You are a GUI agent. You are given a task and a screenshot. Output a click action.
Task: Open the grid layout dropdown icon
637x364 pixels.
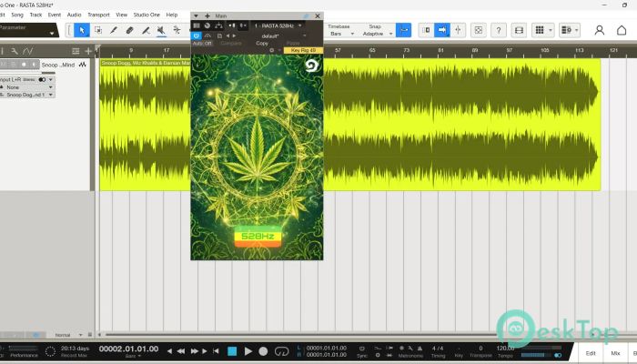click(x=542, y=30)
